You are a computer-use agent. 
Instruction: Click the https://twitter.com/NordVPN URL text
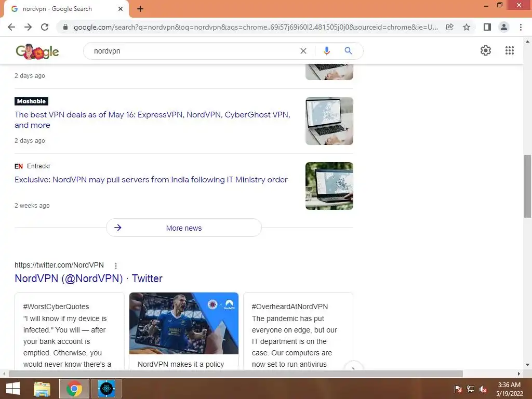point(59,265)
